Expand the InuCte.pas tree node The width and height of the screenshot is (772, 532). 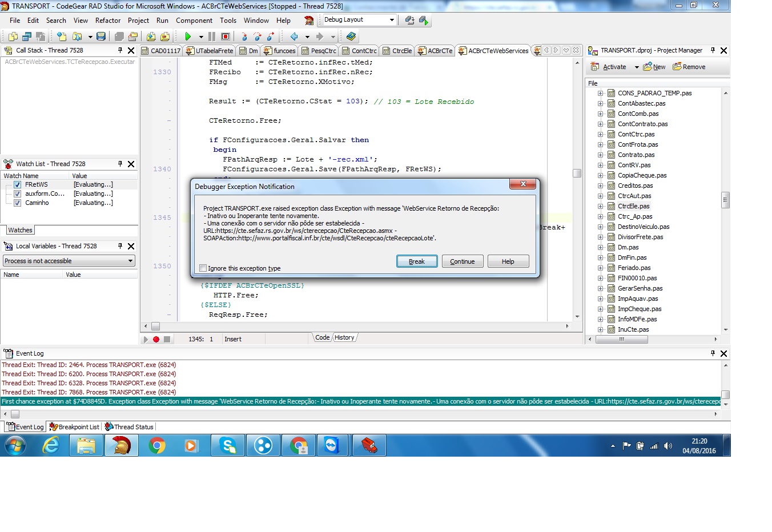click(x=600, y=329)
